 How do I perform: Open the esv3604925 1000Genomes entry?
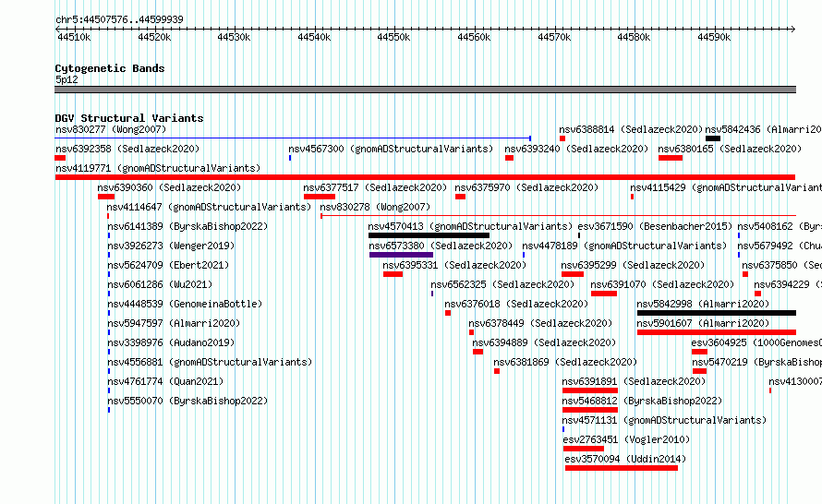pos(756,342)
